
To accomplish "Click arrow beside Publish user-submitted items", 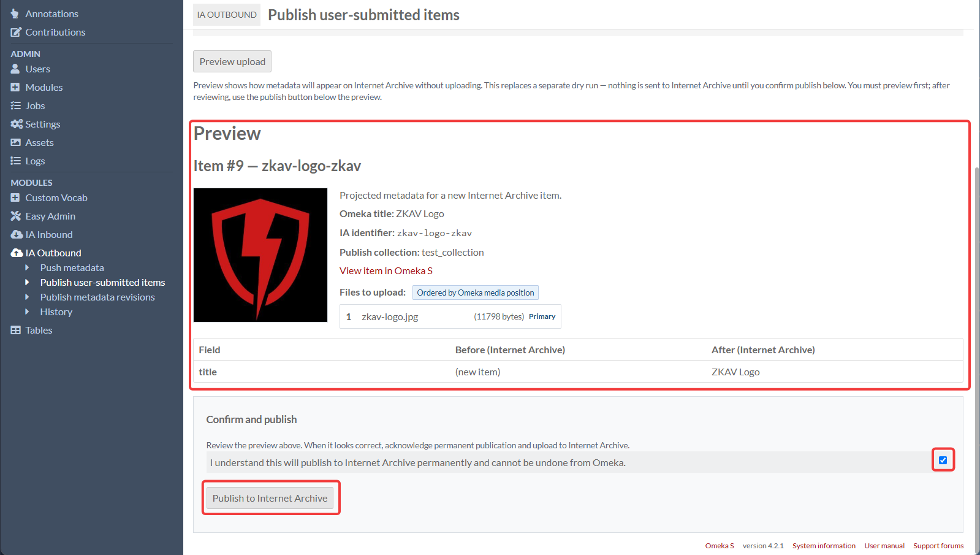I will pos(27,282).
